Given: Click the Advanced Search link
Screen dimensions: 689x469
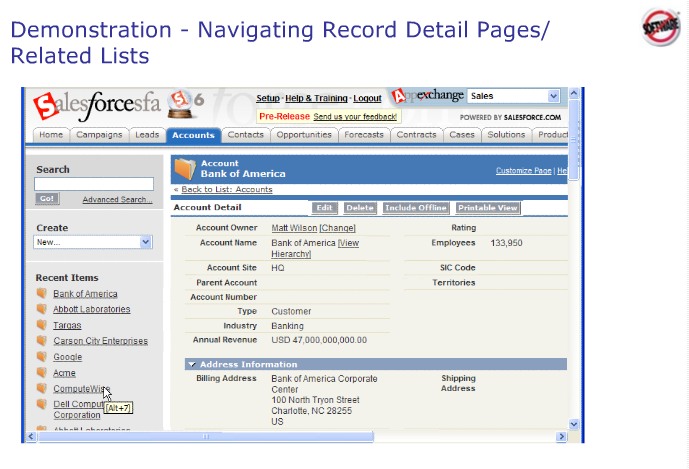Looking at the screenshot, I should coord(117,200).
